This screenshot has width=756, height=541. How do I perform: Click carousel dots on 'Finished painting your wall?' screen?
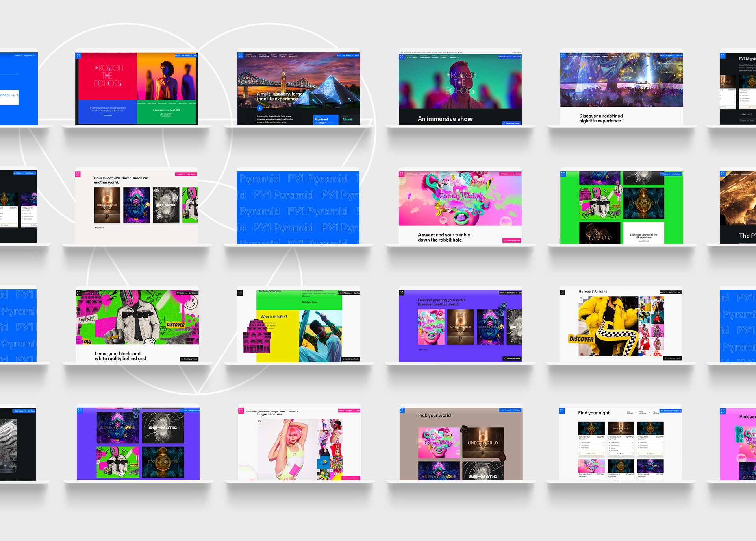(x=423, y=349)
